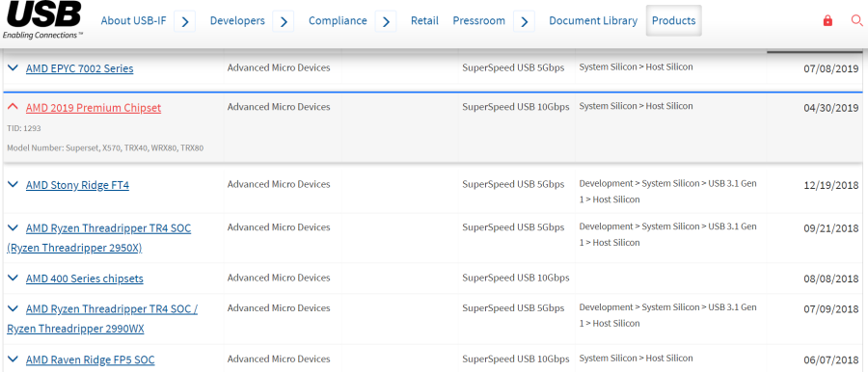868x372 pixels.
Task: Click the 09/21/2018 date cell
Action: pos(831,228)
